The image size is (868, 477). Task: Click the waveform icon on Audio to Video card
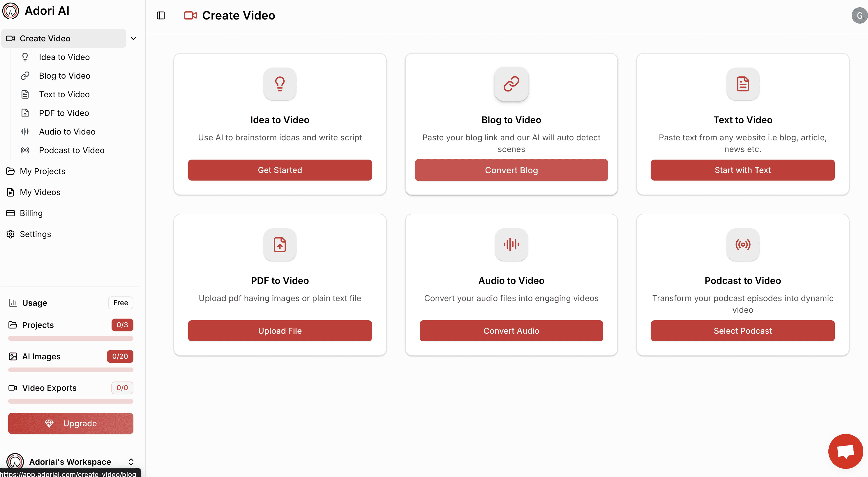click(x=511, y=245)
